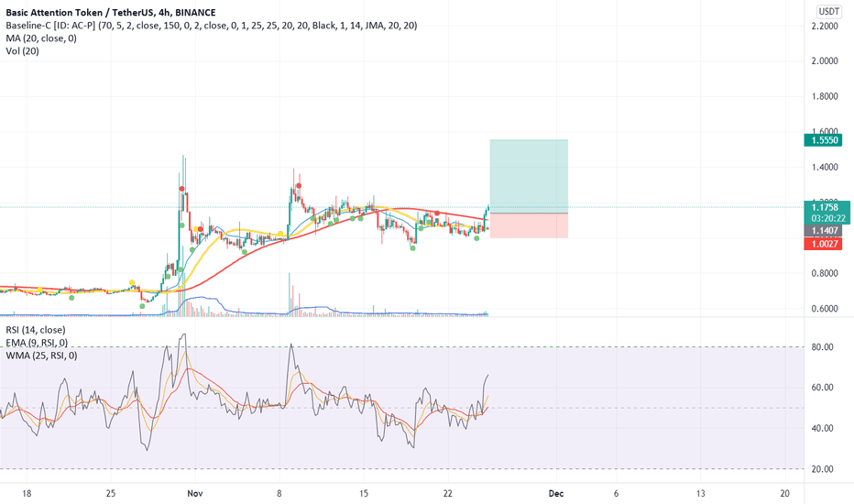Click the RSI 80.00 axis label

[x=823, y=347]
